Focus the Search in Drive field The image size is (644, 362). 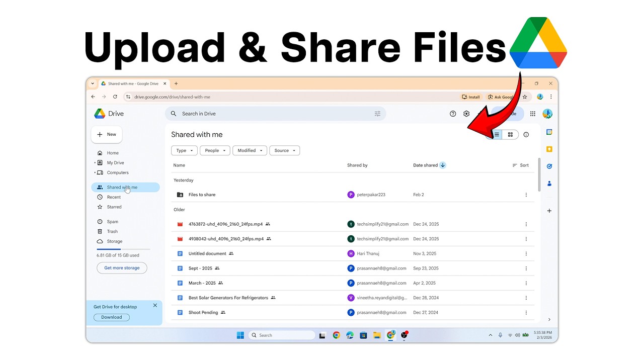[276, 114]
